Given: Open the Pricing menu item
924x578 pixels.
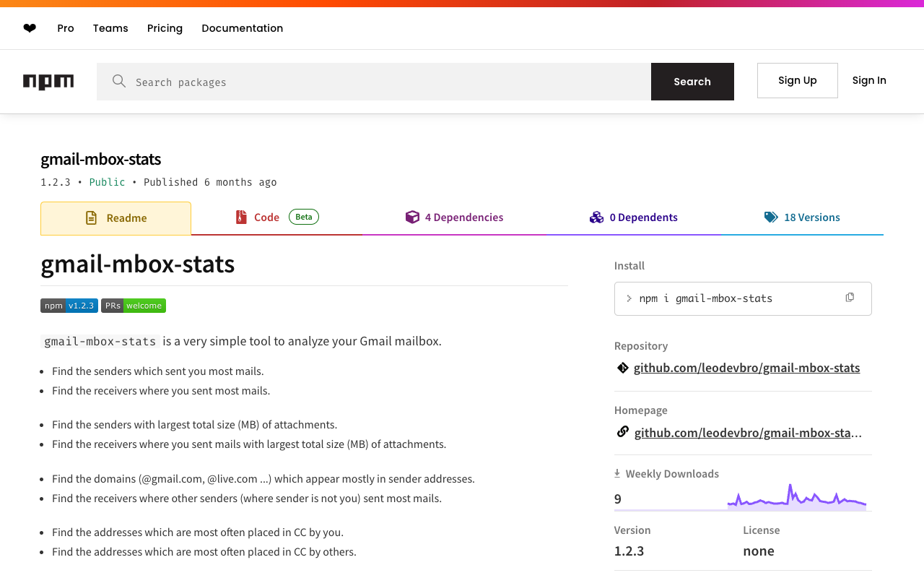Looking at the screenshot, I should [x=165, y=28].
